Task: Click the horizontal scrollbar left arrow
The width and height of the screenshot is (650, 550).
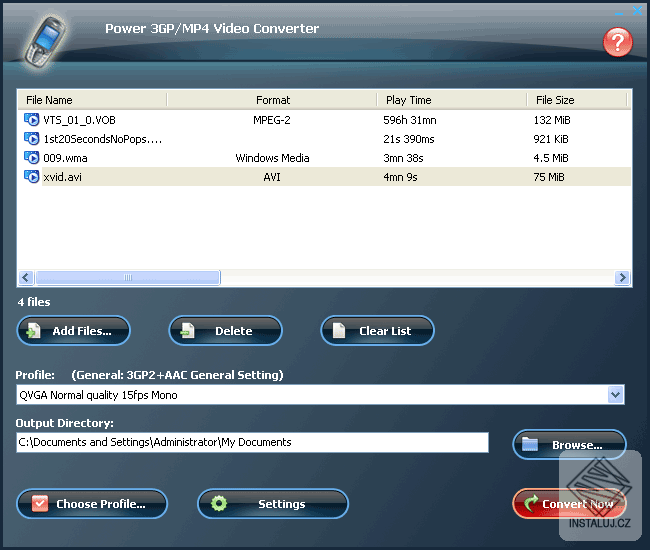Action: pyautogui.click(x=26, y=277)
